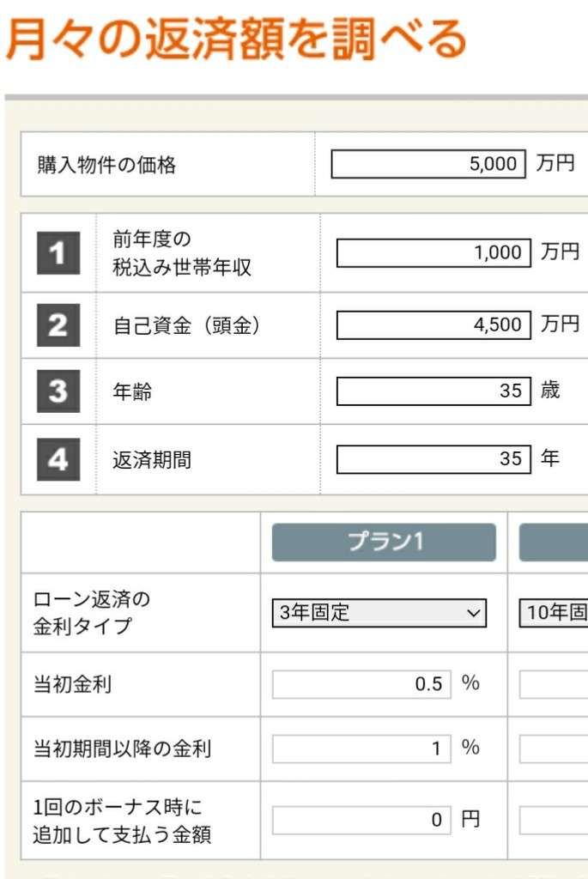588x879 pixels.
Task: Select the second plan header tab
Action: [x=554, y=543]
